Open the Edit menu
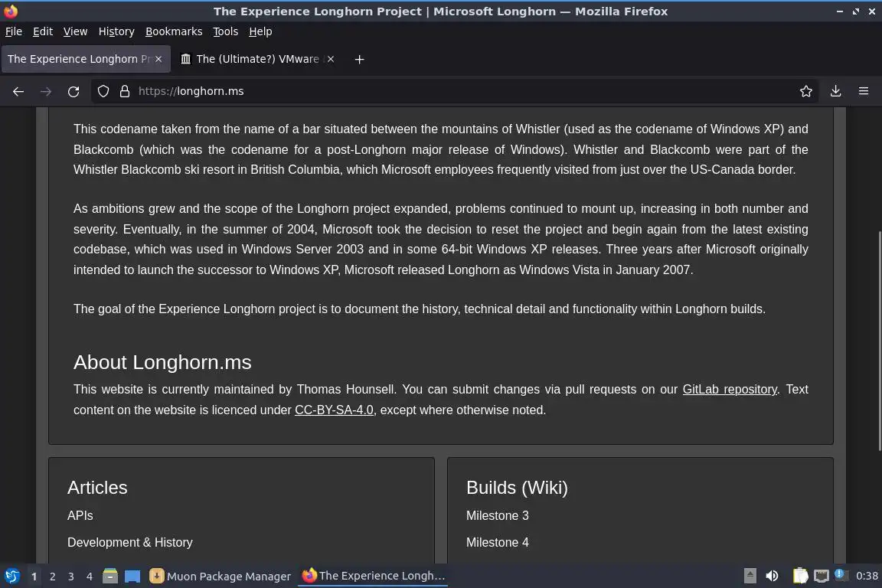 [x=43, y=31]
